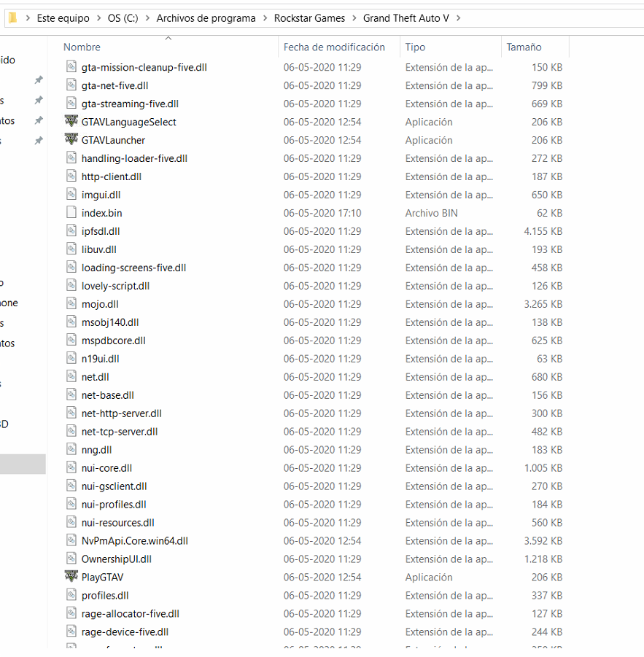Viewport: 644px width, 657px height.
Task: Click the gta-mission-cleanup-five.dll file icon
Action: point(71,66)
